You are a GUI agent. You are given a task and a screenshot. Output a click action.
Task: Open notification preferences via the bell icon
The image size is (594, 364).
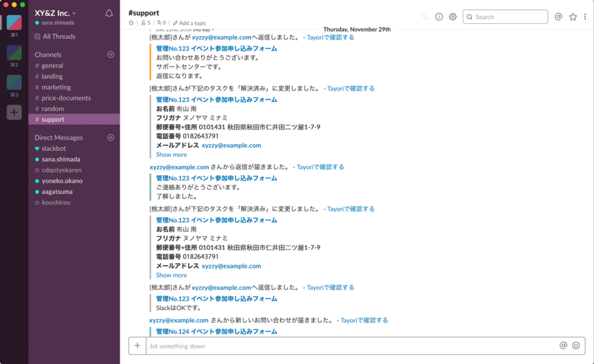click(108, 12)
